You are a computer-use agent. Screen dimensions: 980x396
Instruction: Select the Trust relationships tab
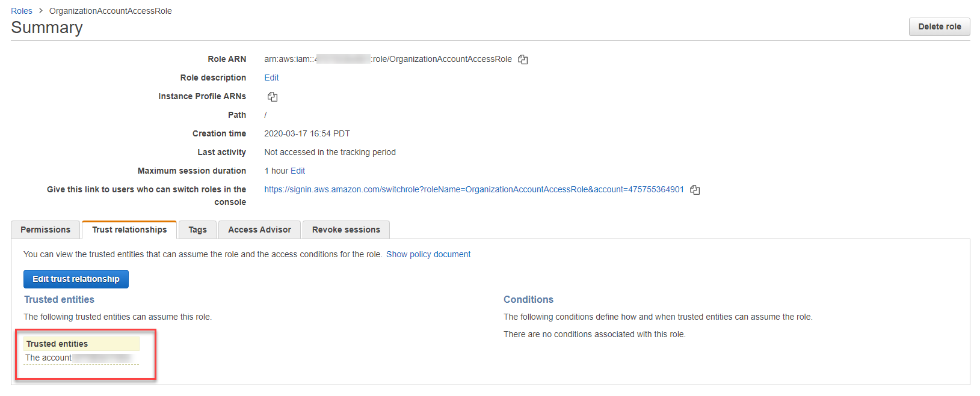129,230
